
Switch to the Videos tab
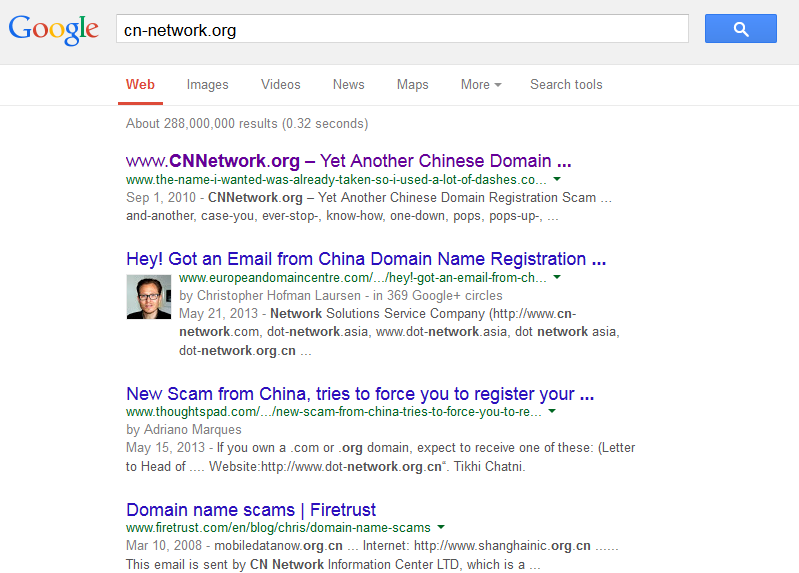280,85
